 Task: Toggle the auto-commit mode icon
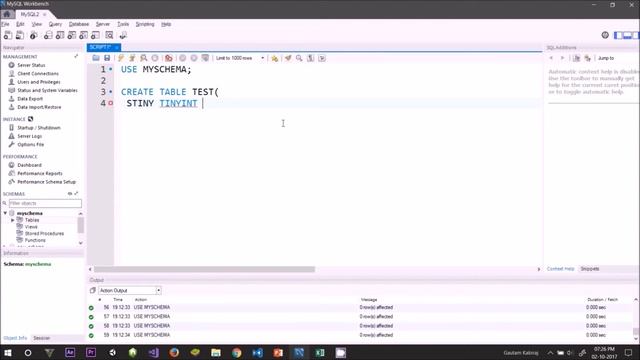tap(205, 58)
